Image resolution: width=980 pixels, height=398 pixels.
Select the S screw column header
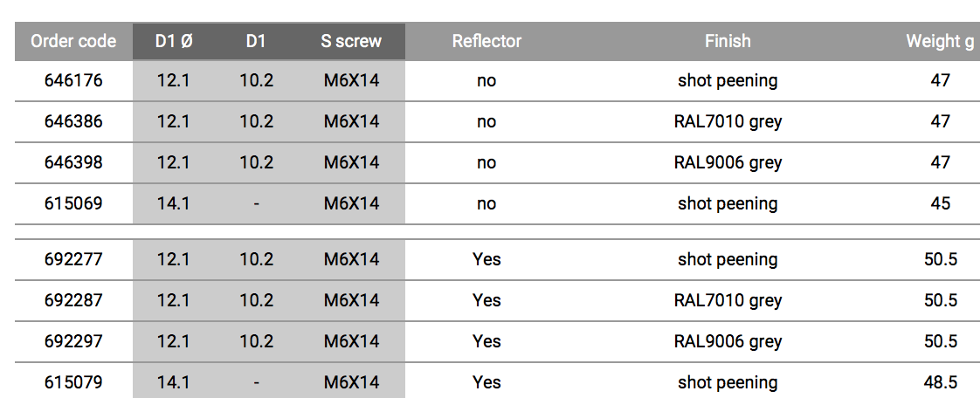[350, 41]
